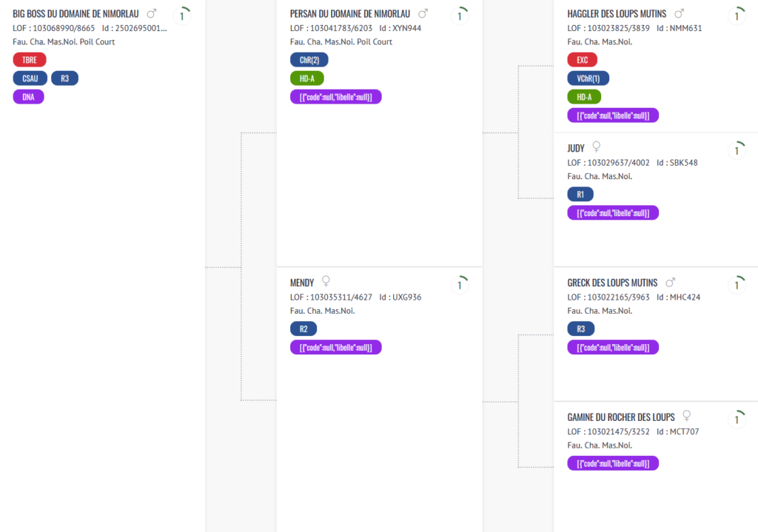Screen dimensions: 758x532
Task: Click generation circle icon for Gamine
Action: point(737,419)
